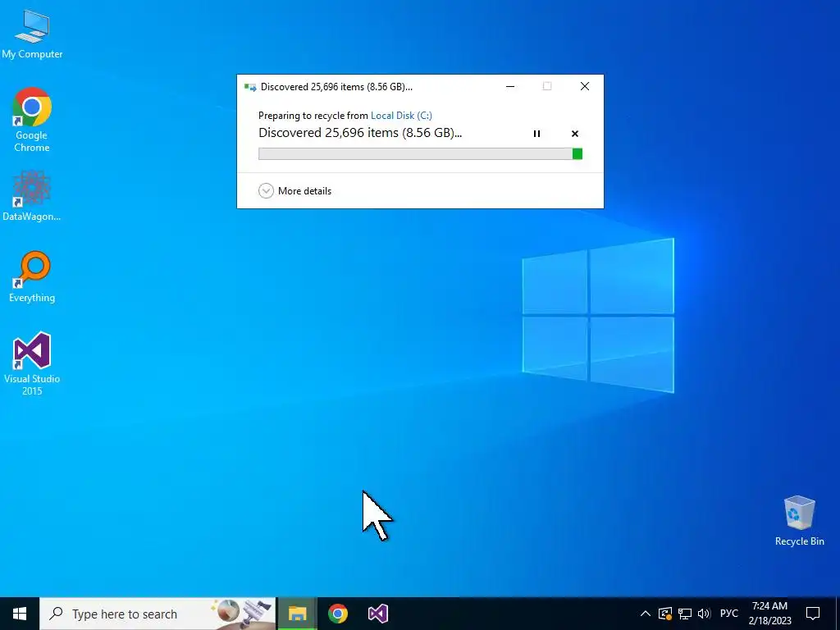Image resolution: width=840 pixels, height=630 pixels.
Task: Open the notification action center
Action: pos(813,614)
